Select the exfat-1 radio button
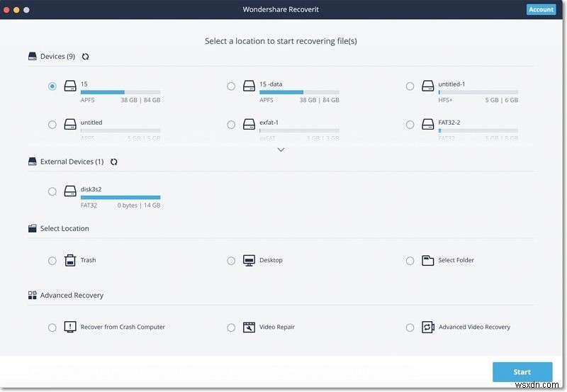This screenshot has width=567, height=392. pyautogui.click(x=231, y=124)
